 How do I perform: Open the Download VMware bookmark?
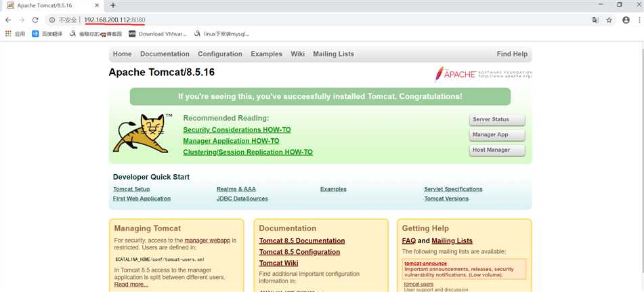[x=158, y=34]
